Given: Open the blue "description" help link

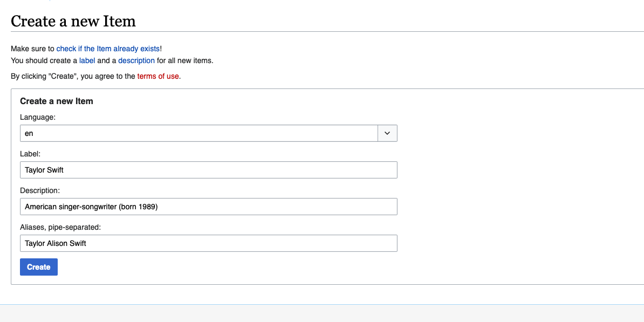Looking at the screenshot, I should (x=136, y=60).
